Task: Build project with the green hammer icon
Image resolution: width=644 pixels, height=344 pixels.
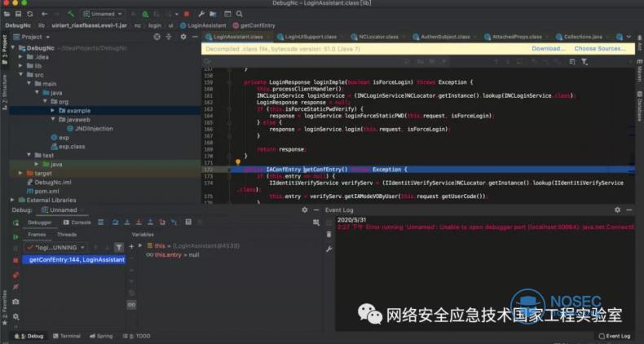Action: (x=71, y=14)
